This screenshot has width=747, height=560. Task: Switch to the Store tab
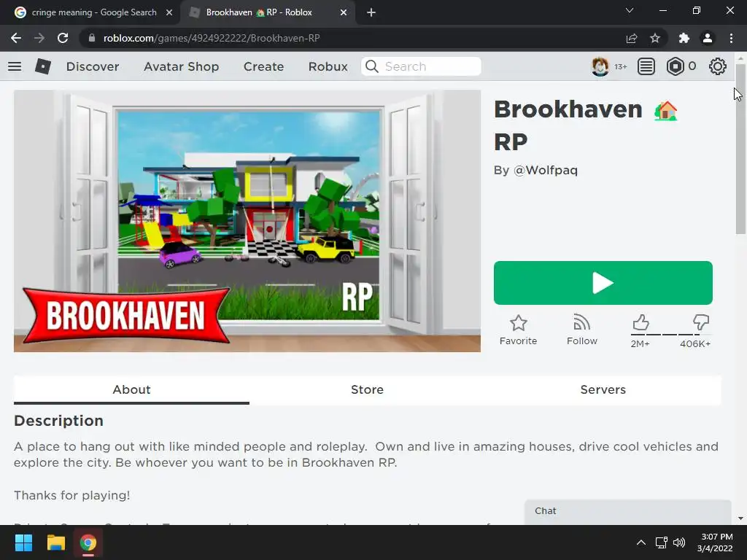coord(367,389)
